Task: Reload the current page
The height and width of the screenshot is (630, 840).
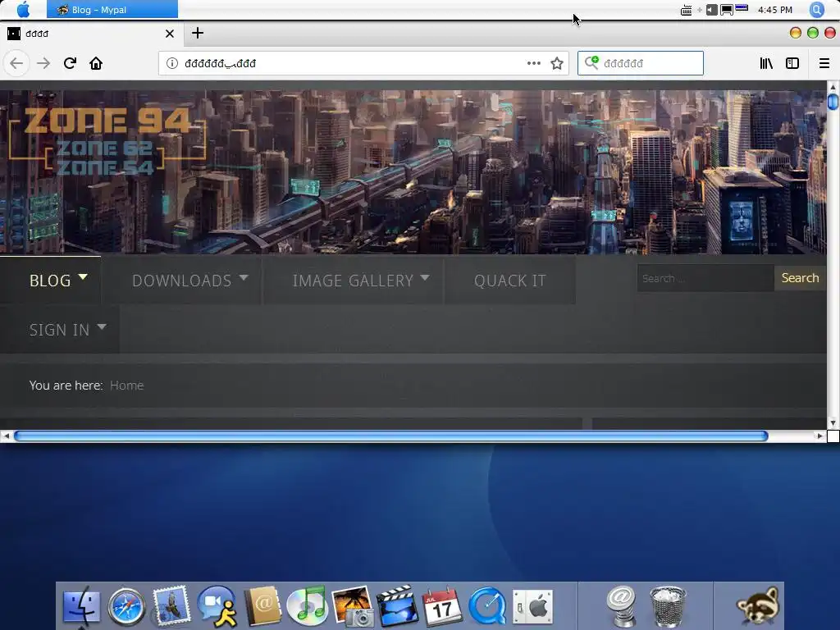Action: pos(70,63)
